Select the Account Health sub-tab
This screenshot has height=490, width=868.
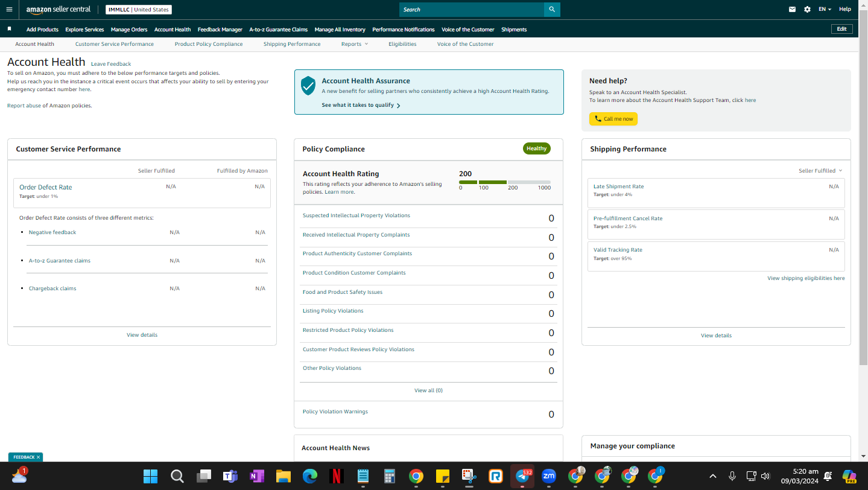[x=34, y=44]
